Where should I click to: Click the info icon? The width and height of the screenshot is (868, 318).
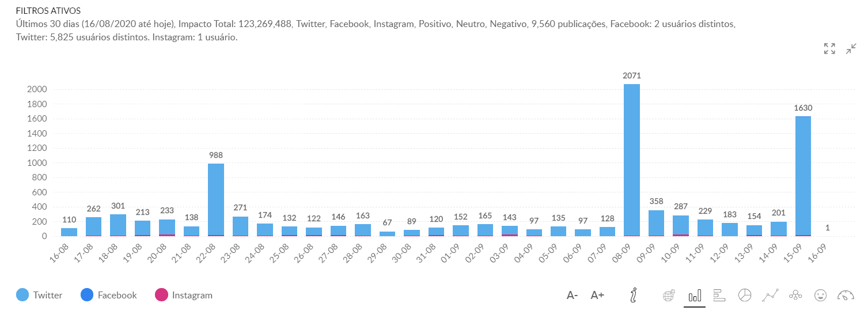pyautogui.click(x=634, y=296)
